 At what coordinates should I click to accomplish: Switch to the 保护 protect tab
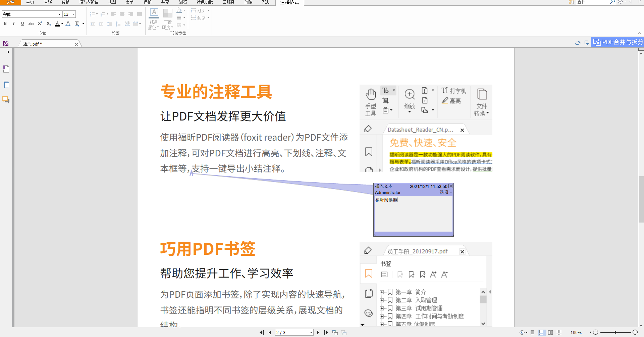click(148, 2)
